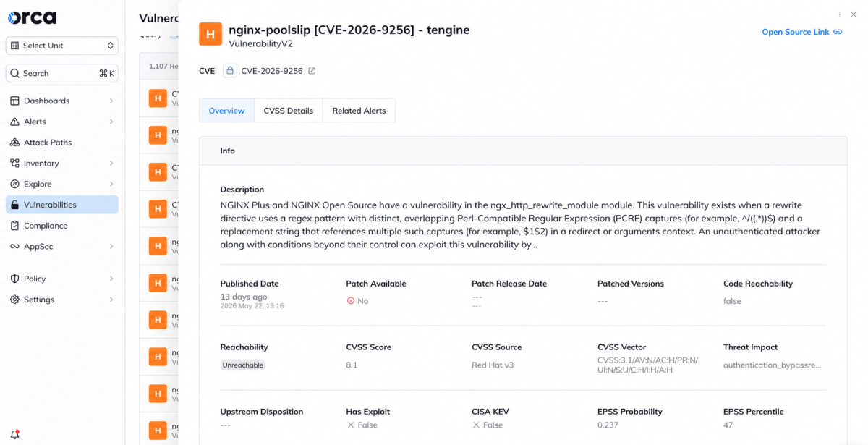The width and height of the screenshot is (868, 445).
Task: Click the notification bell icon
Action: 15,435
